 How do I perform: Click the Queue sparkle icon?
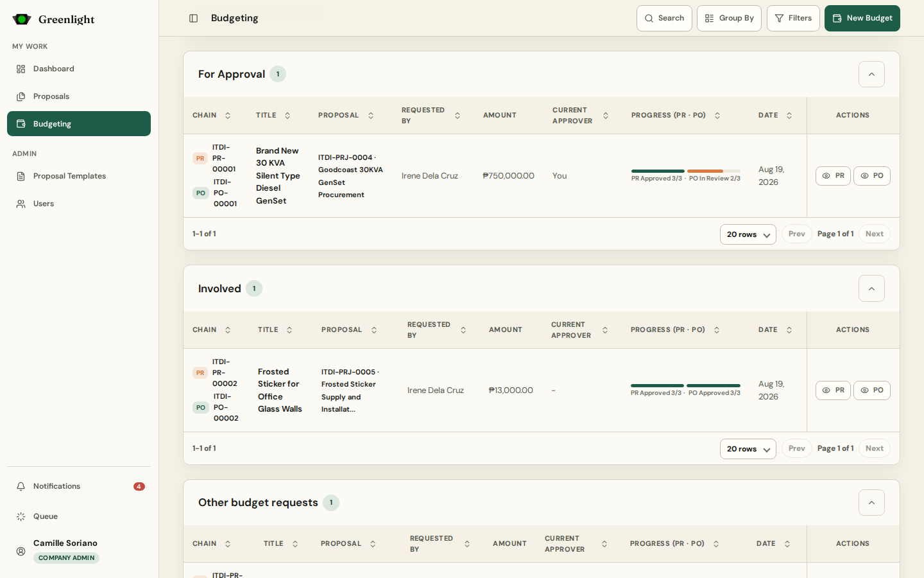21,516
